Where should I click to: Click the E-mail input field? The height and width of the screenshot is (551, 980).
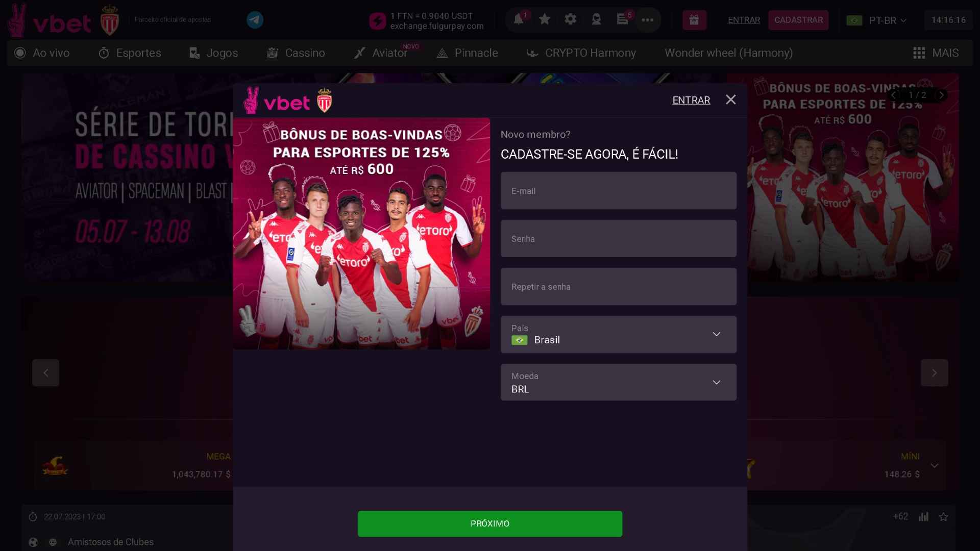[x=619, y=190]
